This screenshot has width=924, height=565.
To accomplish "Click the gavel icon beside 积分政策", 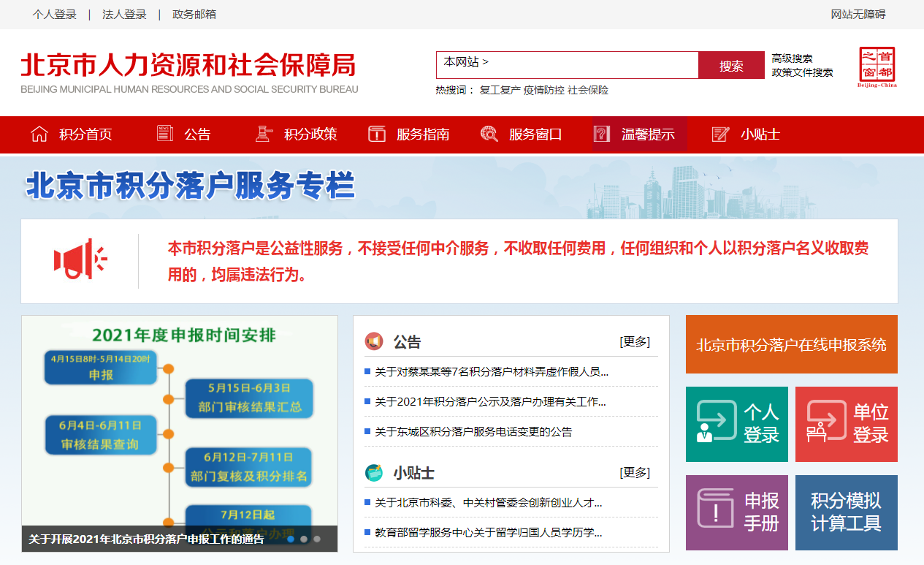I will tap(263, 134).
